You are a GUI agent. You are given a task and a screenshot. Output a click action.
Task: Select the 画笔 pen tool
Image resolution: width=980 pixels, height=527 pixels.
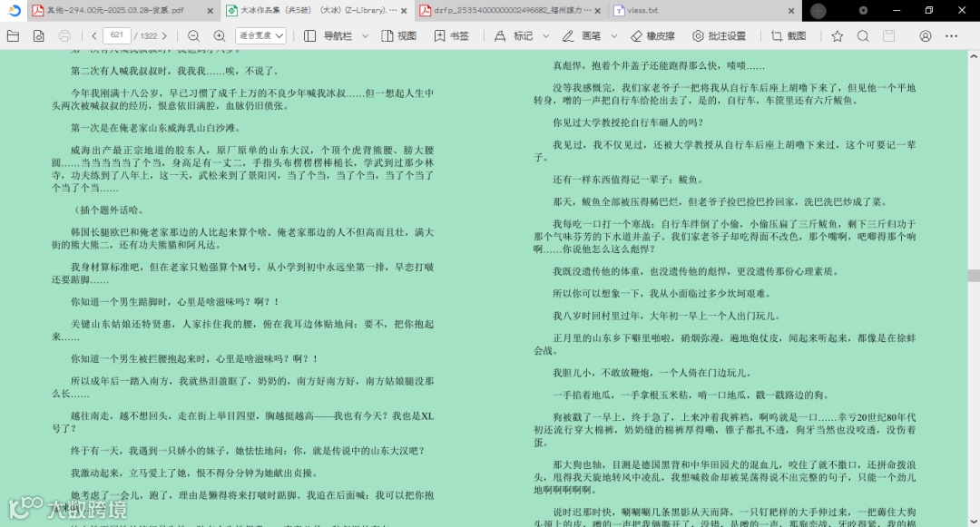click(x=582, y=36)
